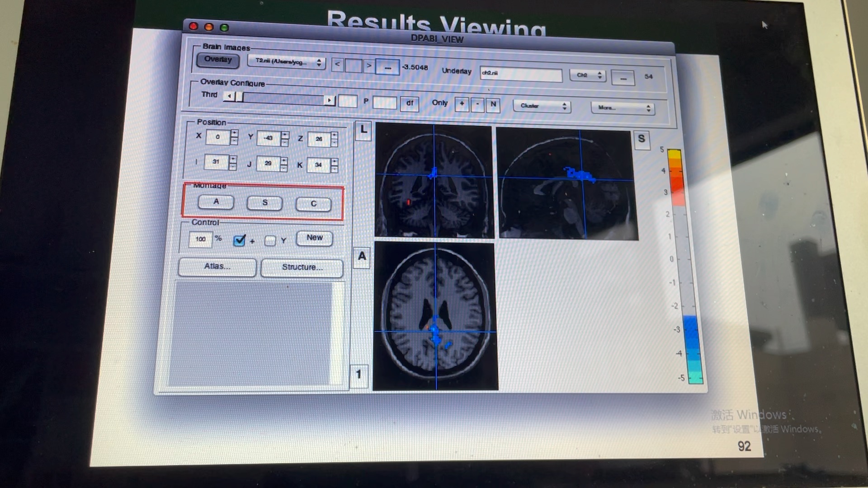Screen dimensions: 868x488
Task: Click the 1 button below the A label
Action: tap(359, 375)
